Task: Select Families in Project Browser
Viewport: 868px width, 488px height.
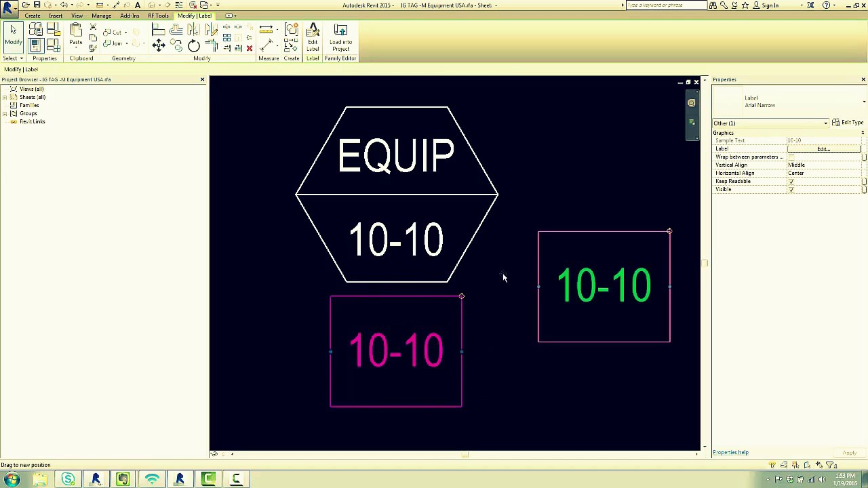Action: (29, 106)
